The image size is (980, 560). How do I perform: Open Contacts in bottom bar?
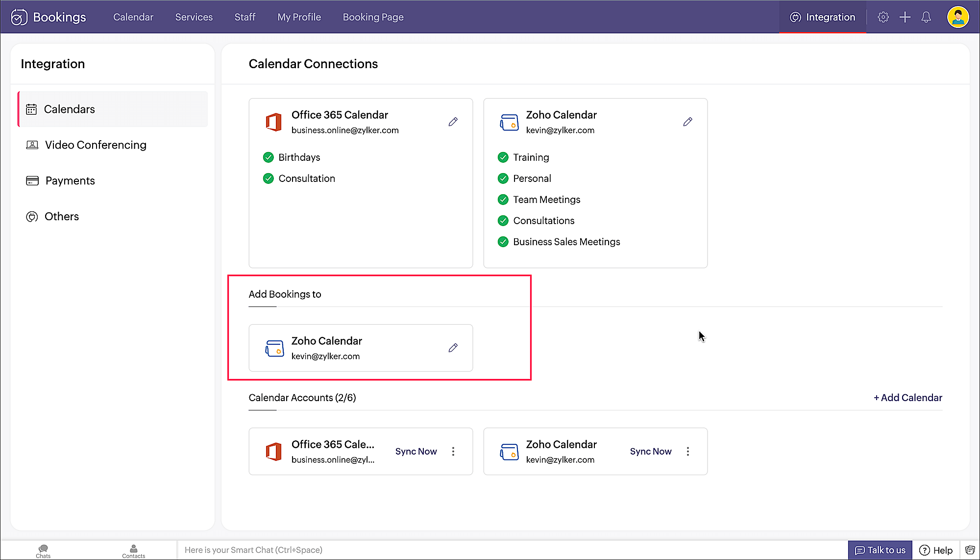(x=133, y=551)
